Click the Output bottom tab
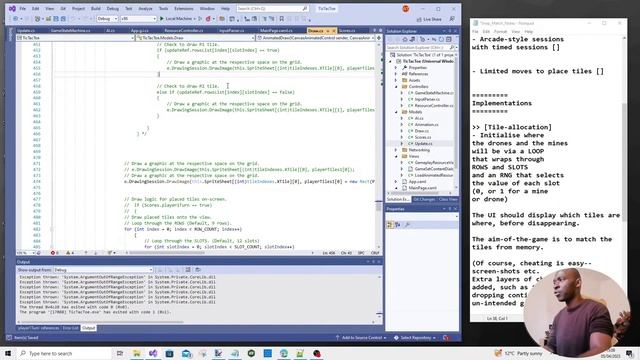 [88, 328]
